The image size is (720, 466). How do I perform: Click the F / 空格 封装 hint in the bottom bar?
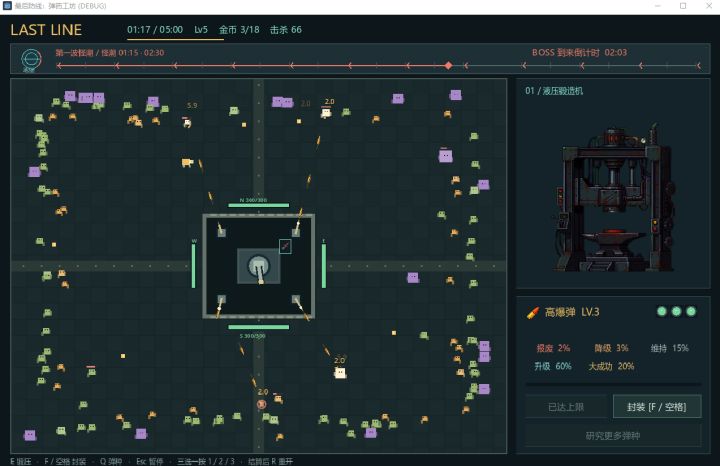coord(65,461)
